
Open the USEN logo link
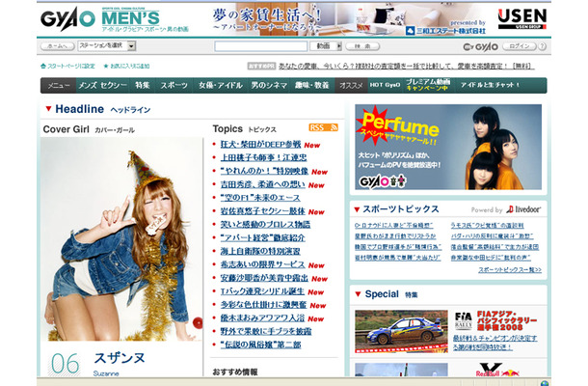click(x=522, y=19)
